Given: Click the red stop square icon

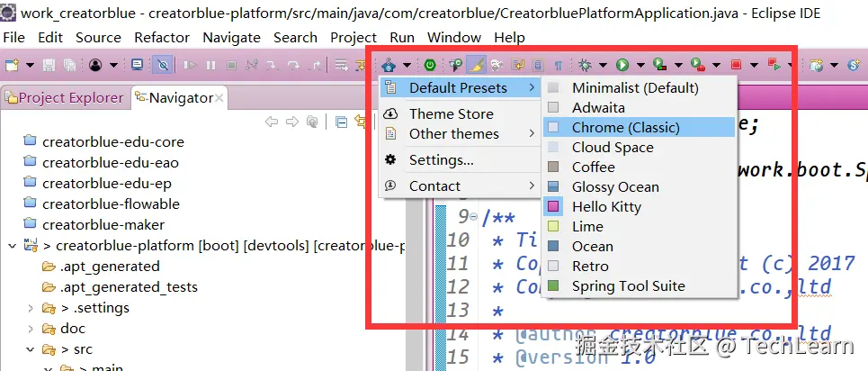Looking at the screenshot, I should [736, 66].
